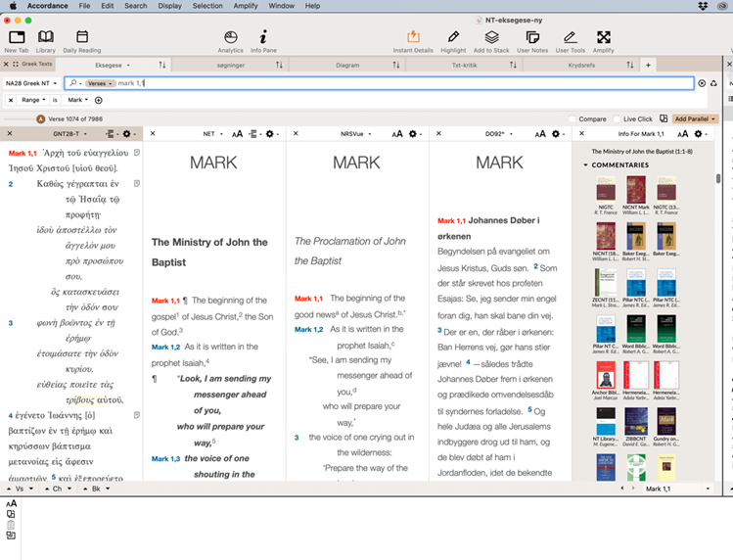This screenshot has height=560, width=733.
Task: Expand the Range dropdown filter
Action: tap(33, 100)
